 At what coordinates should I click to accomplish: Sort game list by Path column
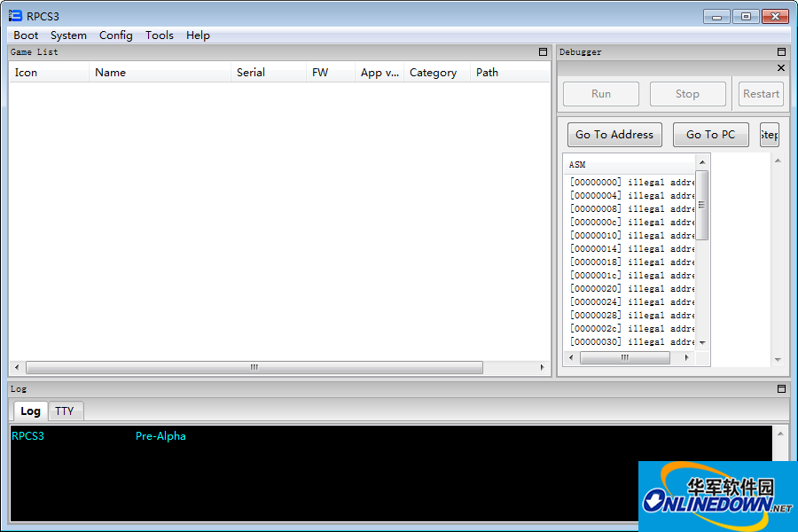tap(510, 73)
